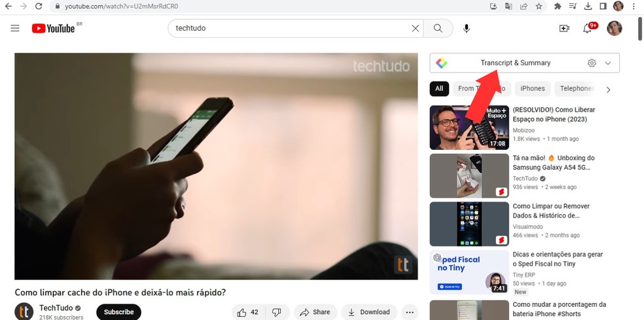Click the translate page icon
Image resolution: width=644 pixels, height=320 pixels.
coord(509,6)
